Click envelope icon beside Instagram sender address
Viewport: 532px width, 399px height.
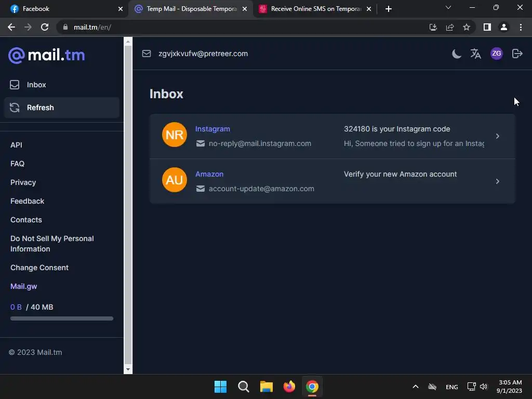click(201, 143)
